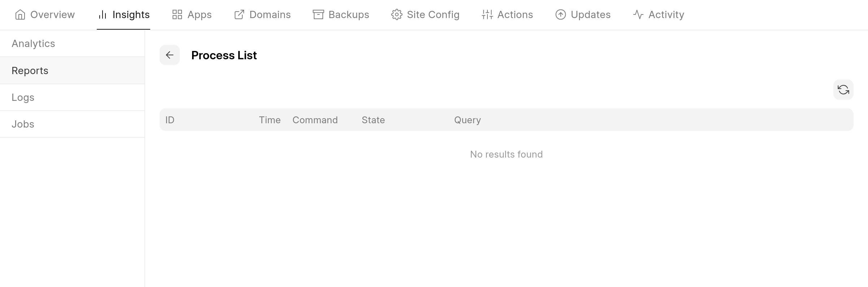Click the Time column header
This screenshot has width=868, height=287.
point(270,120)
